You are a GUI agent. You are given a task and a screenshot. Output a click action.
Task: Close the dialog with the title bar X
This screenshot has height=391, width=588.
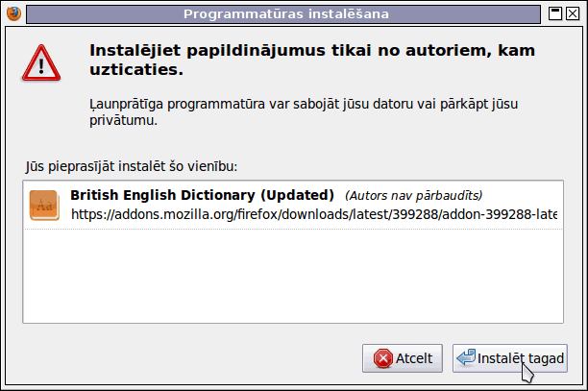tap(573, 13)
